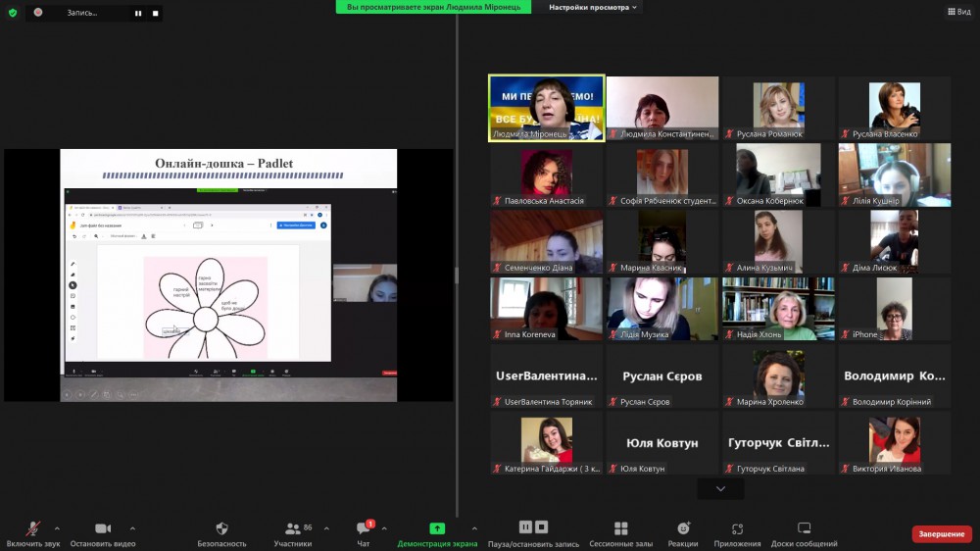Open the Безопасность security shield icon
The height and width of the screenshot is (551, 980).
(221, 528)
